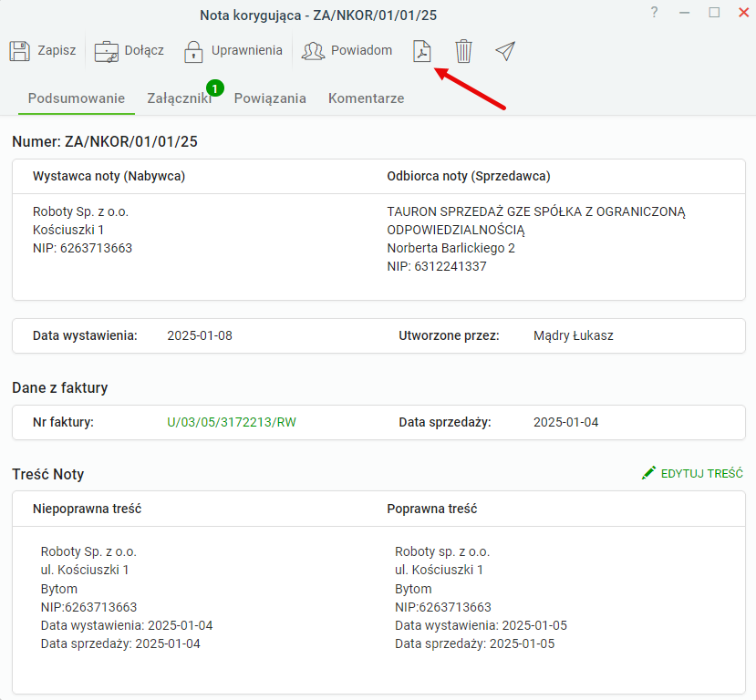The height and width of the screenshot is (700, 756).
Task: Click the sale date 2025-01-04 value
Action: click(x=565, y=422)
